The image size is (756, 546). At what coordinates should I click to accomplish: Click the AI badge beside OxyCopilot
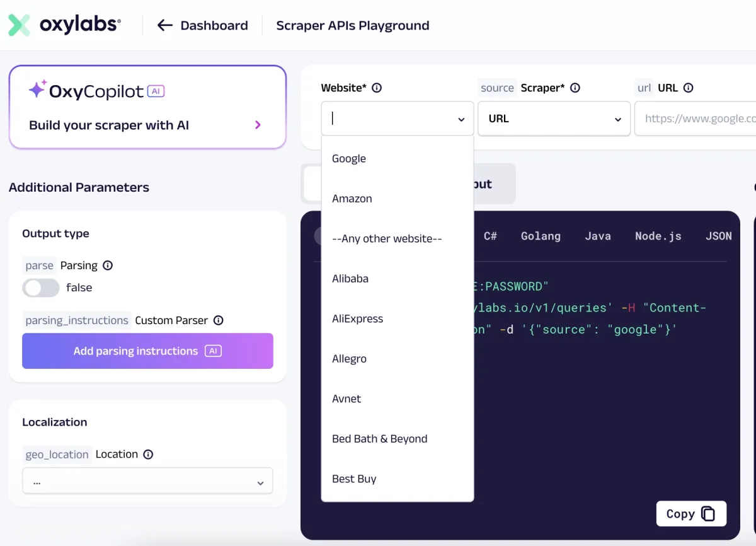pos(156,91)
